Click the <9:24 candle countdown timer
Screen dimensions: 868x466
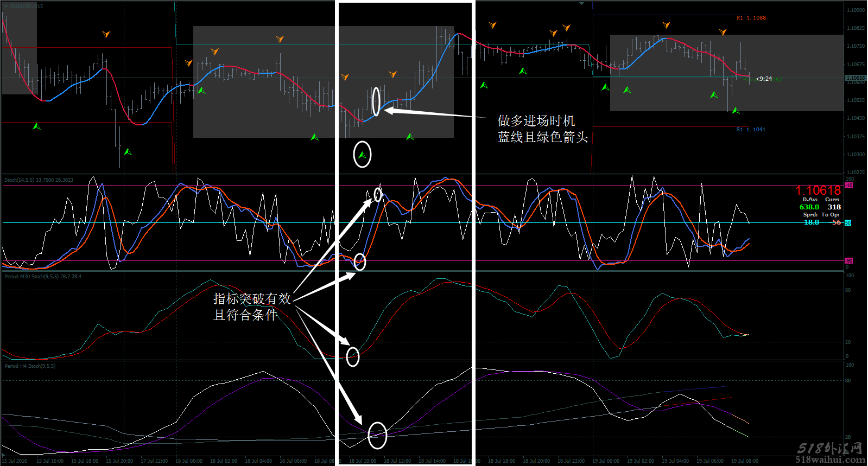[764, 79]
